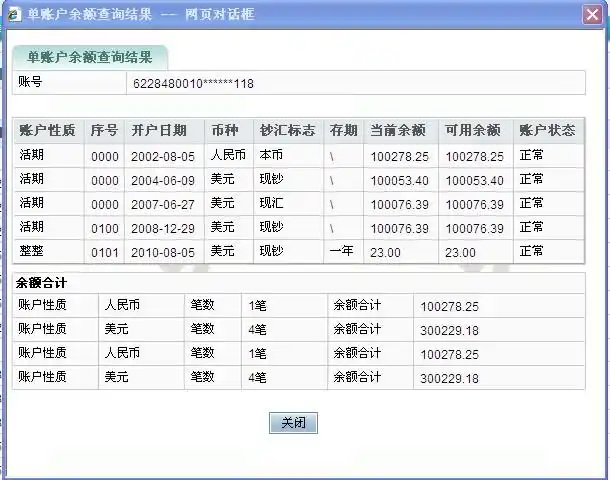Screen dimensions: 610x480
Task: Click the 存期 column header
Action: [343, 130]
